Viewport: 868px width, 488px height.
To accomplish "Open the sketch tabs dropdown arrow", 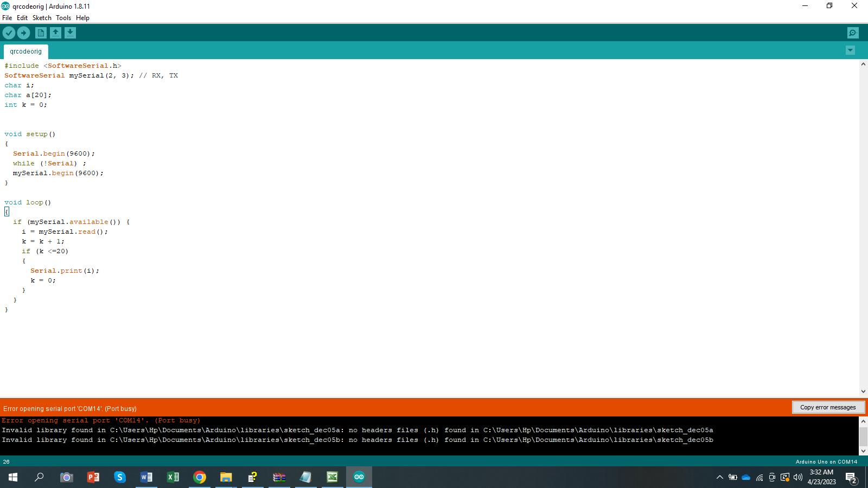I will (x=850, y=50).
